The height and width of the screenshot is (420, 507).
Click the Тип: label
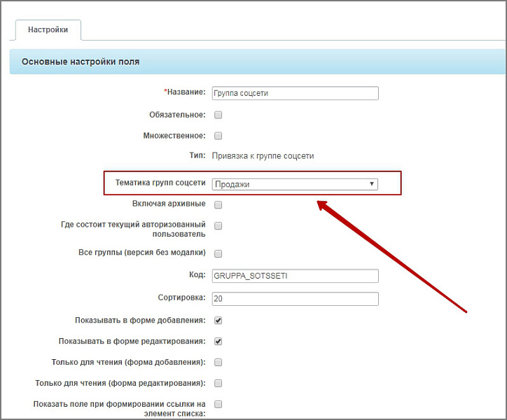coord(197,155)
